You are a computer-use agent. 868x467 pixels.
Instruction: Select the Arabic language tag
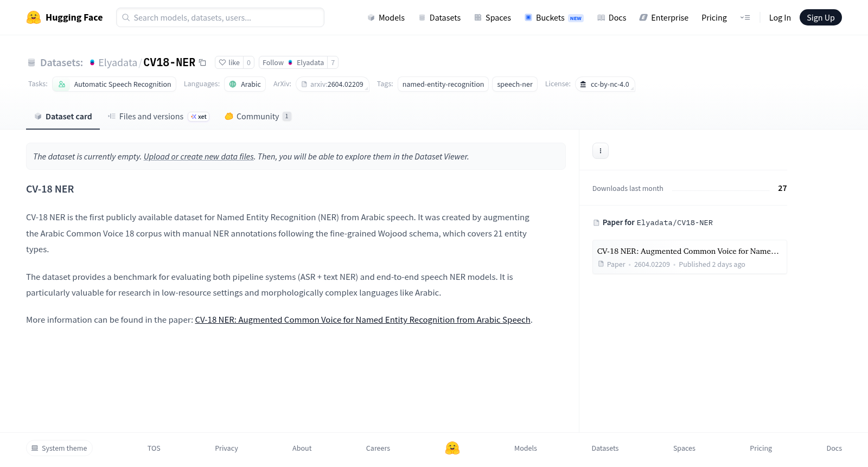pyautogui.click(x=245, y=84)
